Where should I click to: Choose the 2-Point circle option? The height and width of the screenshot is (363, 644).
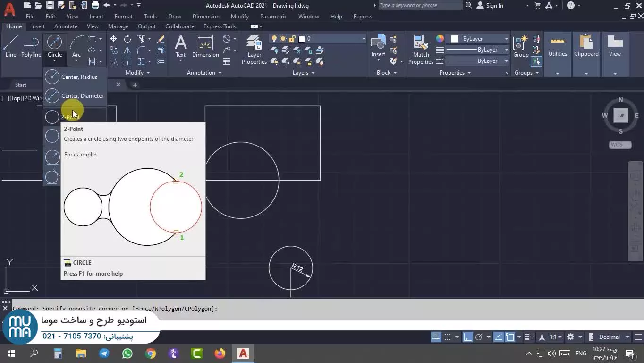75,117
